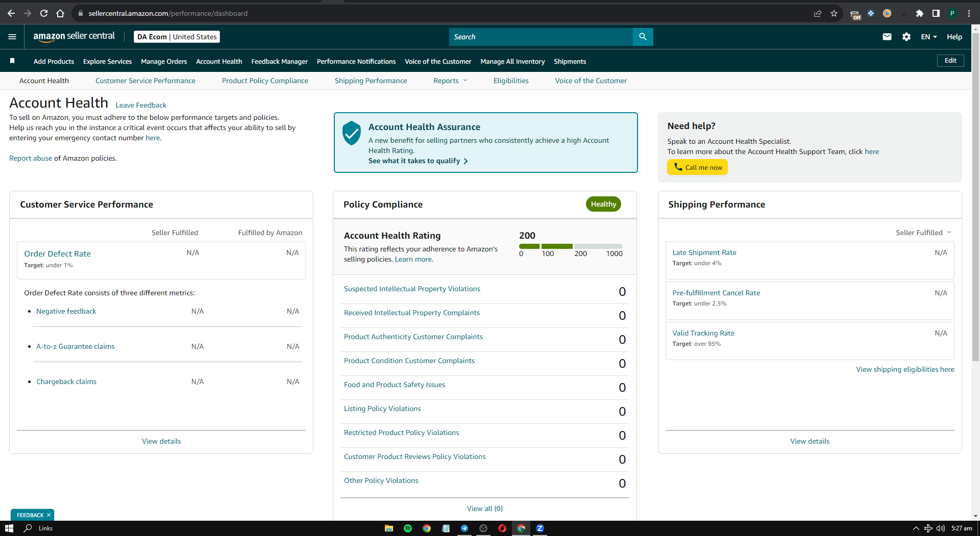Open Telegram from the taskbar
The height and width of the screenshot is (536, 980).
[464, 528]
